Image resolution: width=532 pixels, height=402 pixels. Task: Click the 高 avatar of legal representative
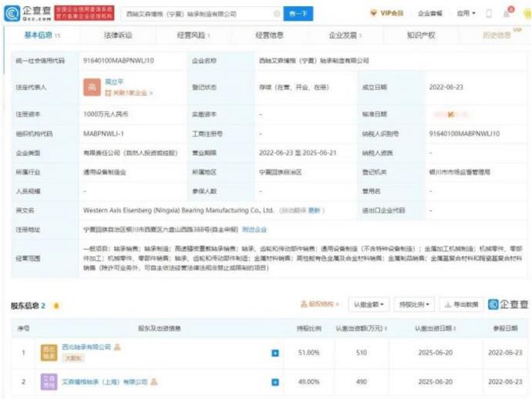pos(92,88)
